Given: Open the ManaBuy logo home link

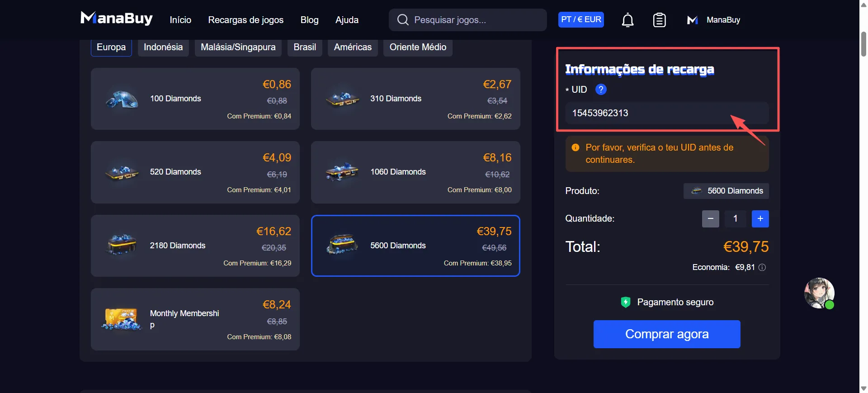Looking at the screenshot, I should tap(117, 19).
